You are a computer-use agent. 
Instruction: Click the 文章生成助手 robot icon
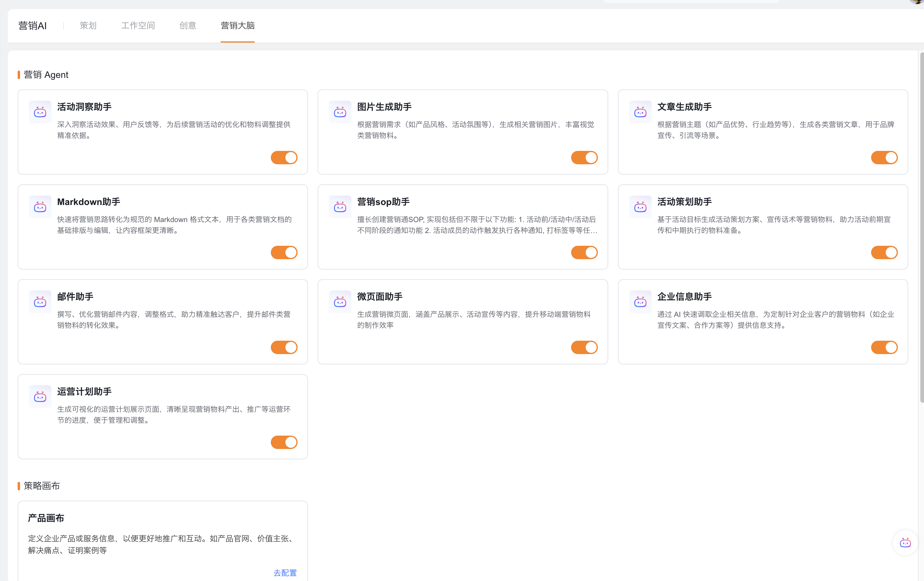coord(640,112)
